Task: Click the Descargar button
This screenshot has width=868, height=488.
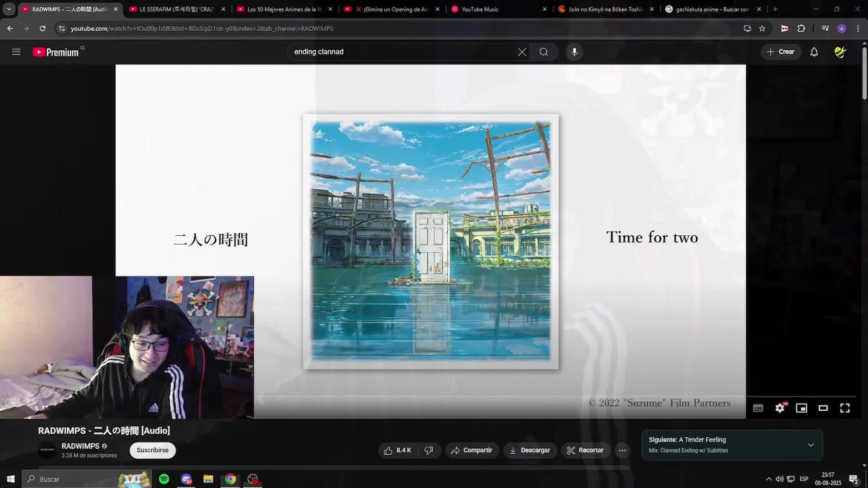Action: pyautogui.click(x=530, y=450)
